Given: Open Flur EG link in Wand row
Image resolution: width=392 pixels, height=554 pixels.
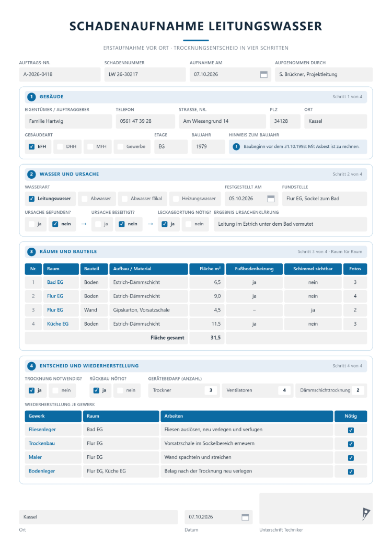Looking at the screenshot, I should pos(55,310).
